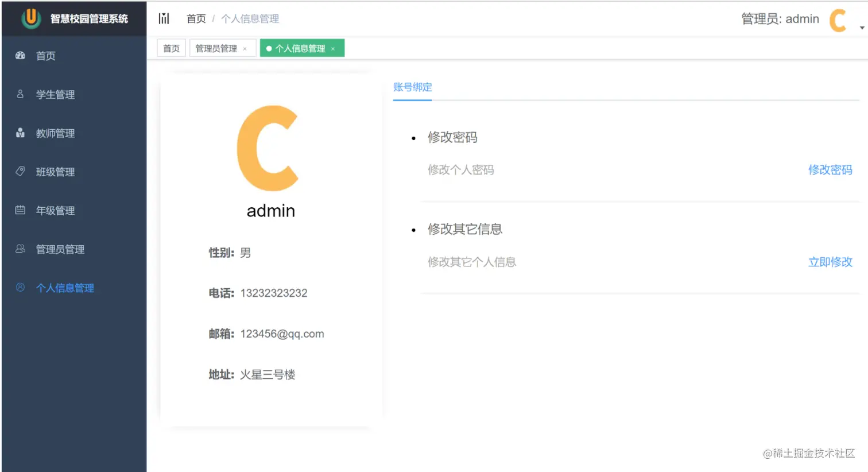Click the large C profile avatar
This screenshot has height=472, width=868.
click(x=270, y=148)
